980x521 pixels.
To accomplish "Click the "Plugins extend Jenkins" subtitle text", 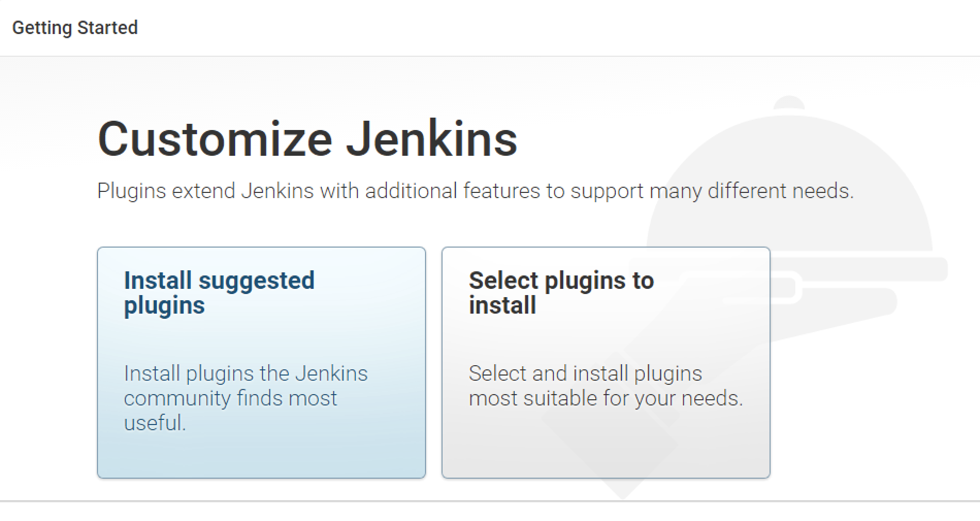I will click(475, 191).
